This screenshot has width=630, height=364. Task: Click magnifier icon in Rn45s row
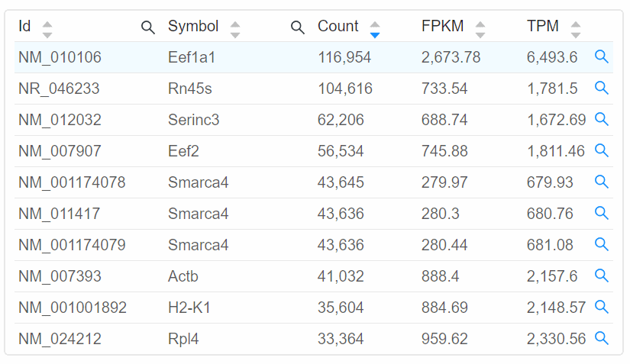coord(602,88)
